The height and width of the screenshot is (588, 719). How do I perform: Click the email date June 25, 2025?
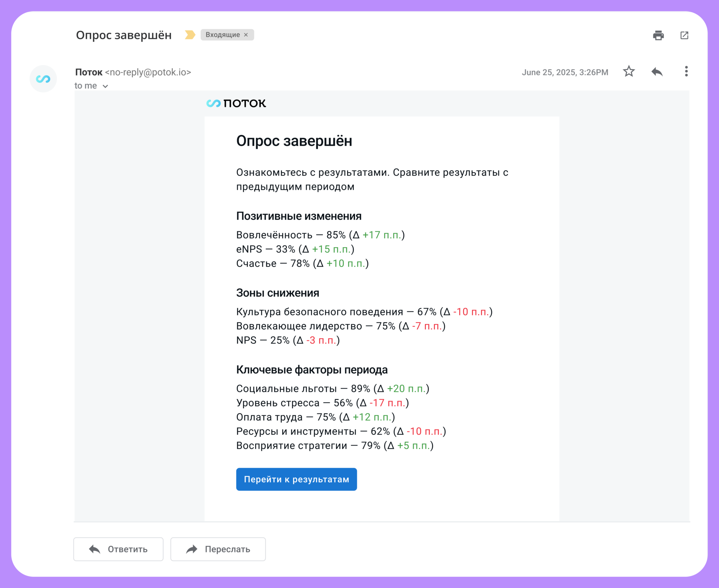[565, 72]
